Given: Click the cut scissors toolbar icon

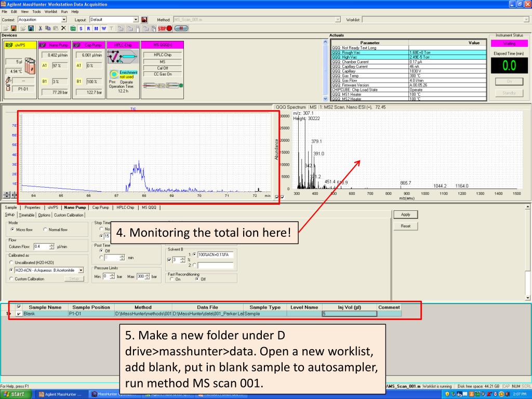Looking at the screenshot, I should coord(41,28).
